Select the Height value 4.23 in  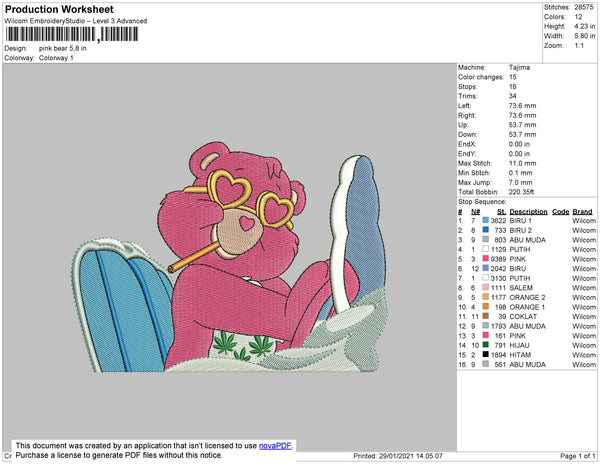[584, 26]
